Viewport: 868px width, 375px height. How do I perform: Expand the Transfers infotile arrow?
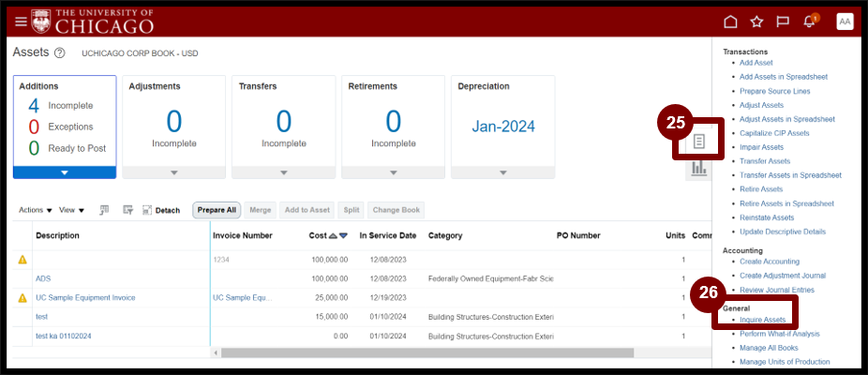284,172
